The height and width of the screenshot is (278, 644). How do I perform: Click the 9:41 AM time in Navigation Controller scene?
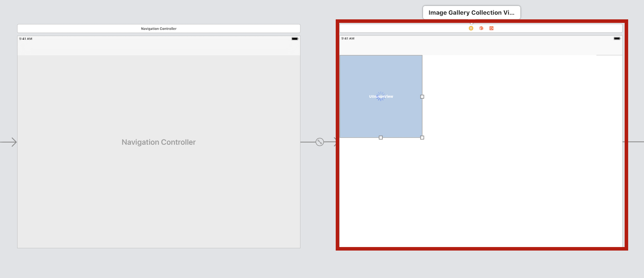coord(26,39)
